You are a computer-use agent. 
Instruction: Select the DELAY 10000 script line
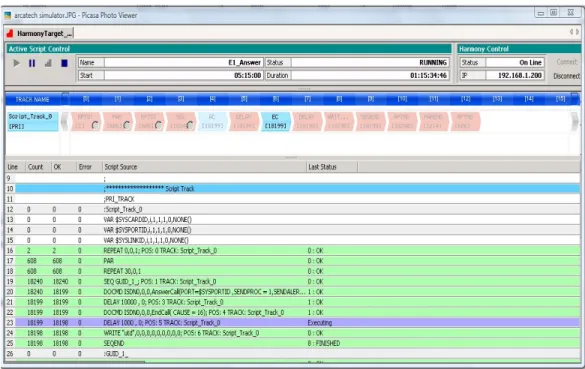point(293,302)
